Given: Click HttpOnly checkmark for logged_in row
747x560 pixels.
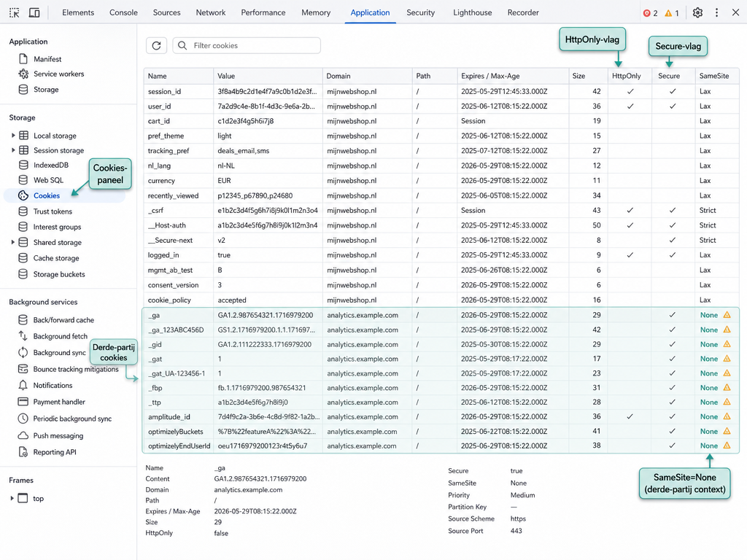Looking at the screenshot, I should click(x=630, y=254).
